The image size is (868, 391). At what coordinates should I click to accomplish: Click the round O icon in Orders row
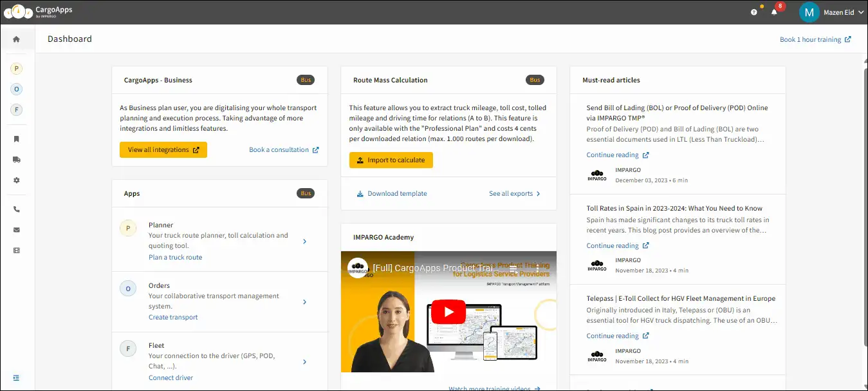click(128, 289)
